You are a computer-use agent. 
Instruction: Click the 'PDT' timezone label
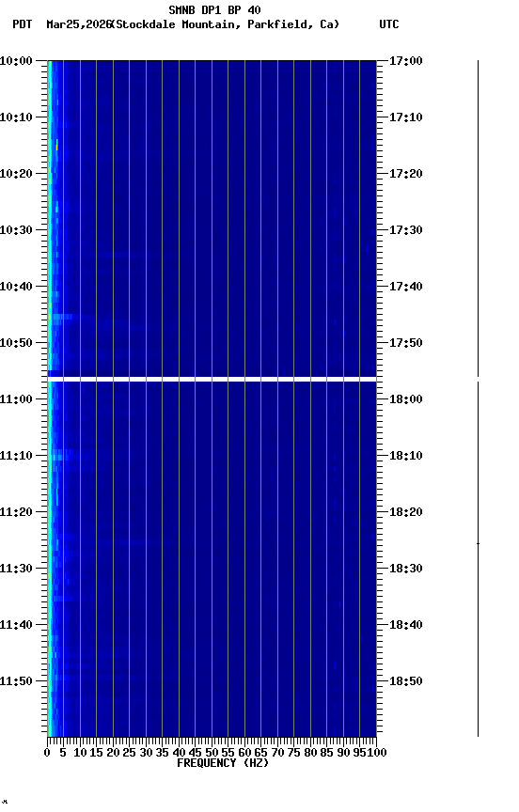[23, 24]
